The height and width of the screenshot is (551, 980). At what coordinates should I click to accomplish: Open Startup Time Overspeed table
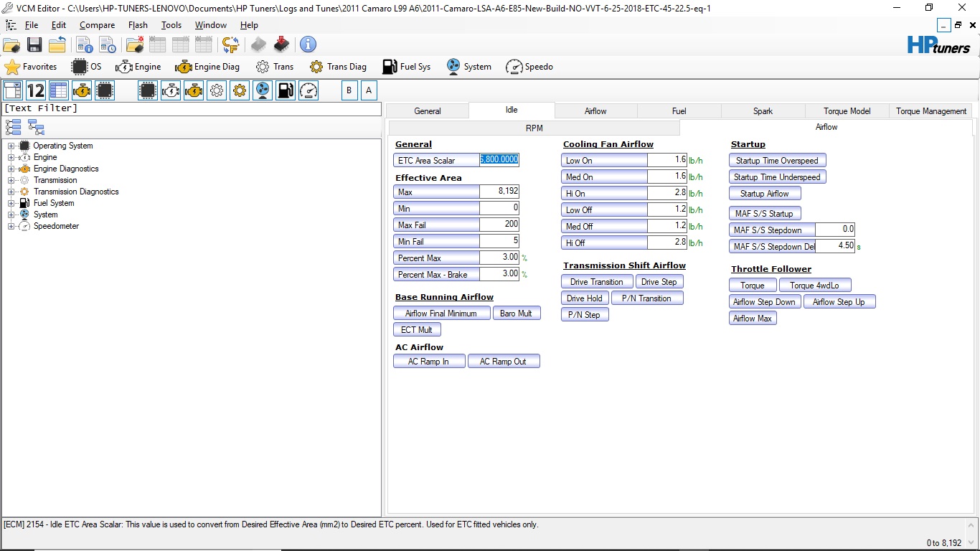click(777, 161)
